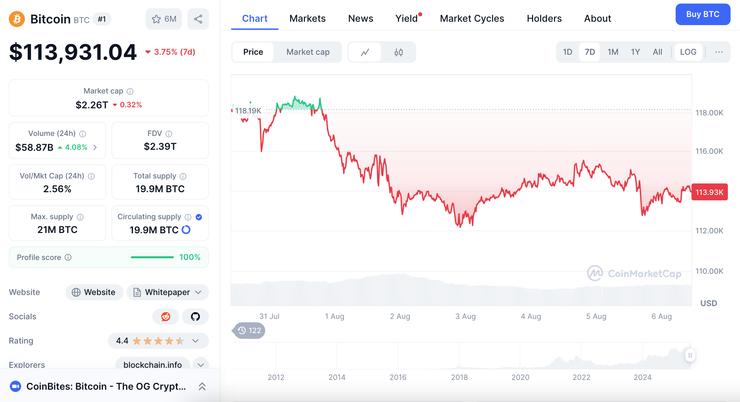Viewport: 740px width, 402px height.
Task: Switch to the candlestick chart icon
Action: click(x=398, y=52)
